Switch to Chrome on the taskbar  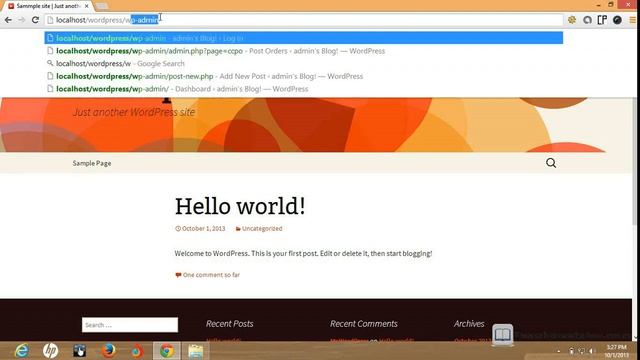pyautogui.click(x=166, y=351)
